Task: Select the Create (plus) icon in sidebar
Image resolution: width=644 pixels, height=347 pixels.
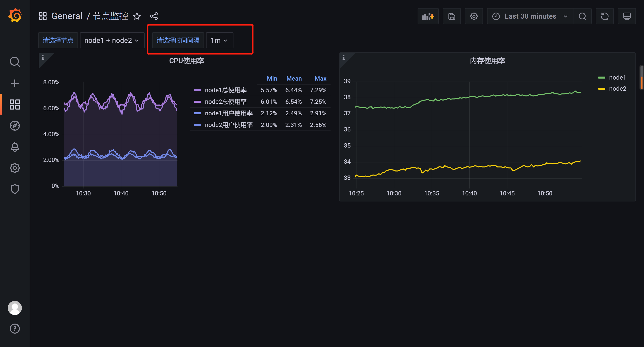Action: click(x=15, y=83)
